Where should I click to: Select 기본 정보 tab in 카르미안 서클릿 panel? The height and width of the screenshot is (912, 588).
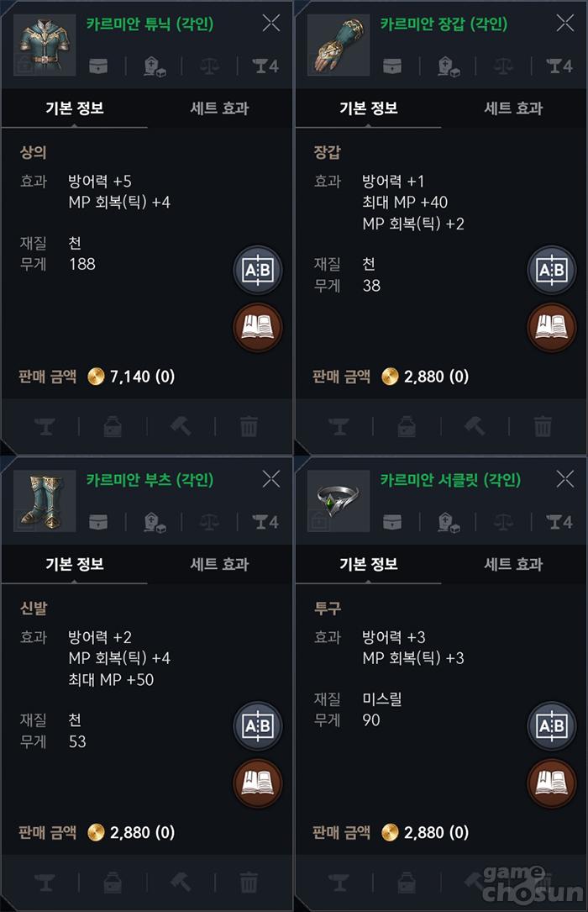pos(368,564)
